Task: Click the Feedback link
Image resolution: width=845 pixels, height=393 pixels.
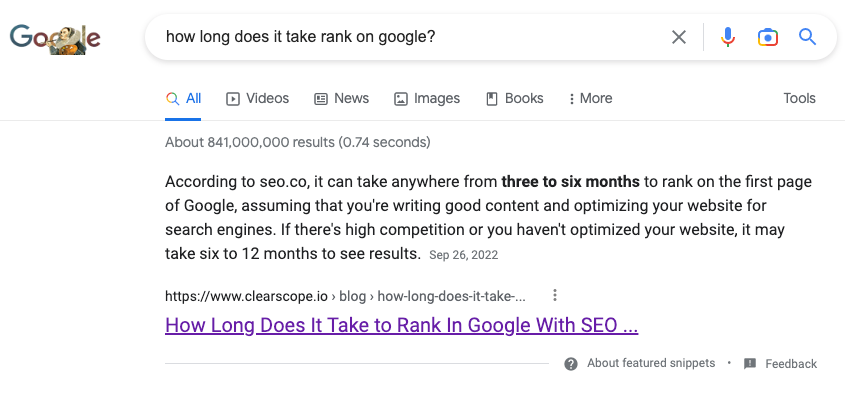Action: pos(791,364)
